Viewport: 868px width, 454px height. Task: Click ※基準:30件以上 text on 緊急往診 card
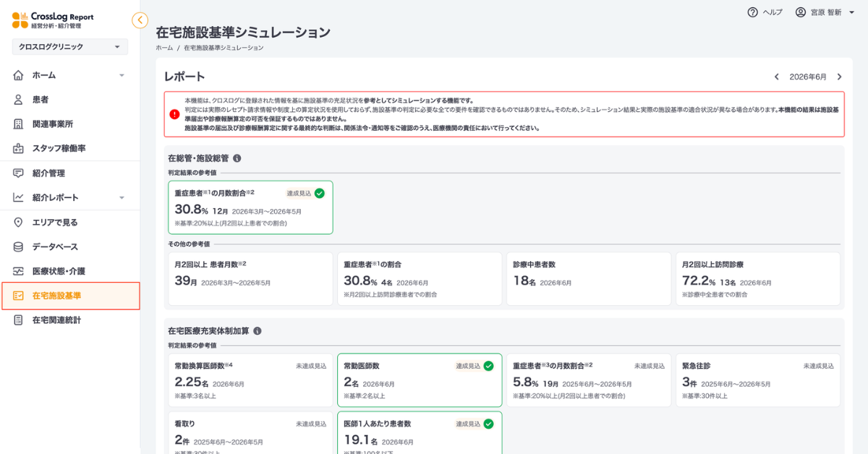click(705, 396)
